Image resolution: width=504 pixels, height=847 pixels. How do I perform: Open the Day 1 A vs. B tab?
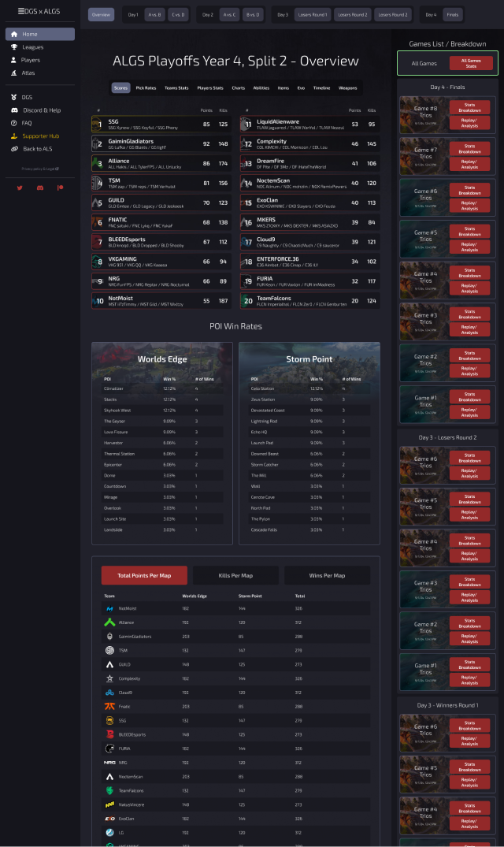[x=155, y=15]
